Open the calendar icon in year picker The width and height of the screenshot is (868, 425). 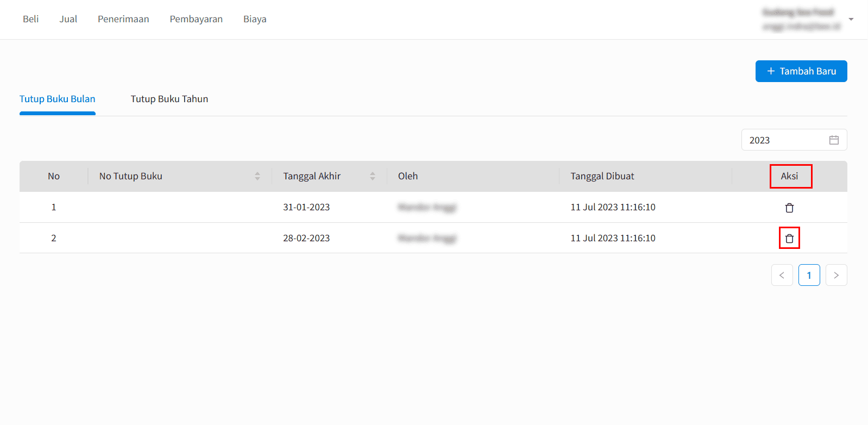point(834,140)
